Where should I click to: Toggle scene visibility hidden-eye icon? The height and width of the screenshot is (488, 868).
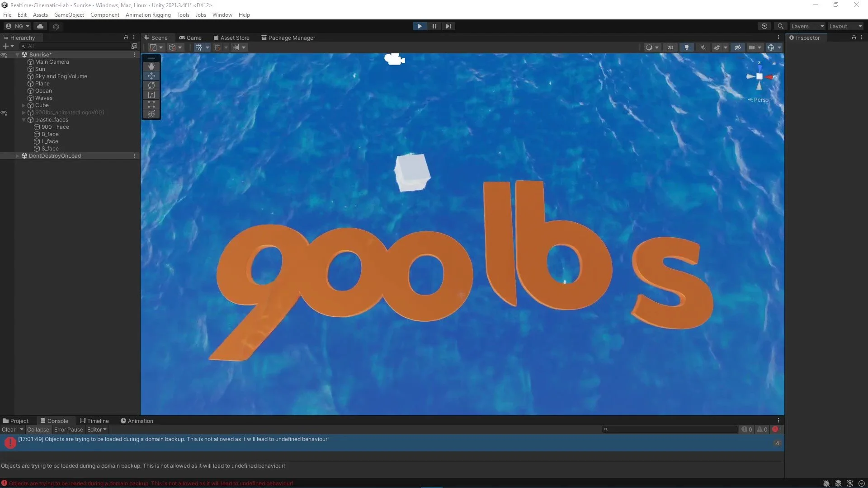[737, 47]
